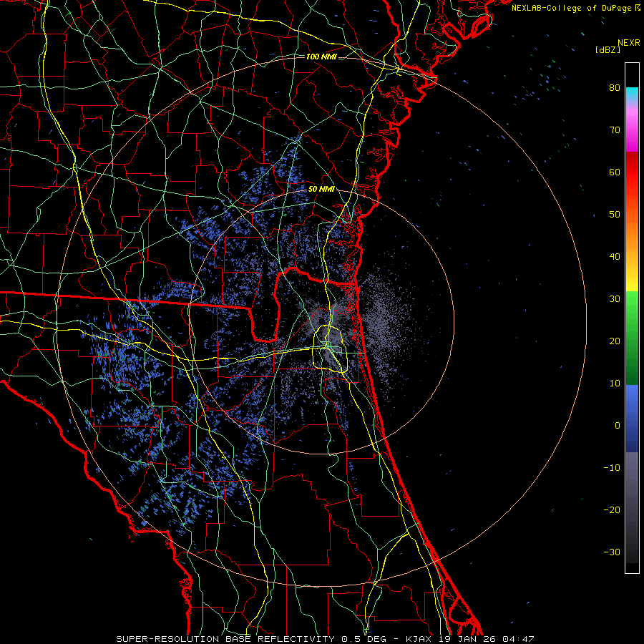Select the 10 value on the dBZ scale
This screenshot has width=644, height=644.
[x=615, y=384]
